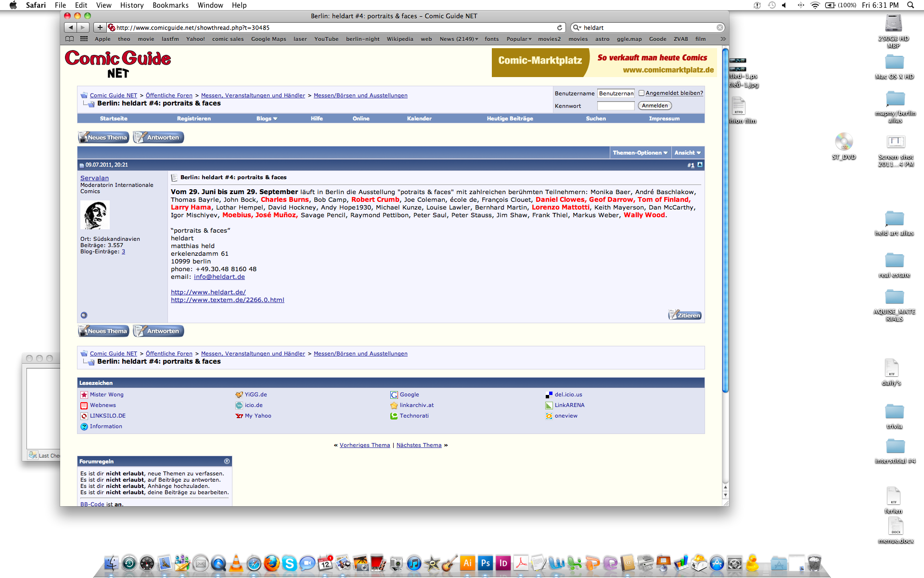
Task: Open the Themen-Optionen dropdown
Action: (640, 153)
